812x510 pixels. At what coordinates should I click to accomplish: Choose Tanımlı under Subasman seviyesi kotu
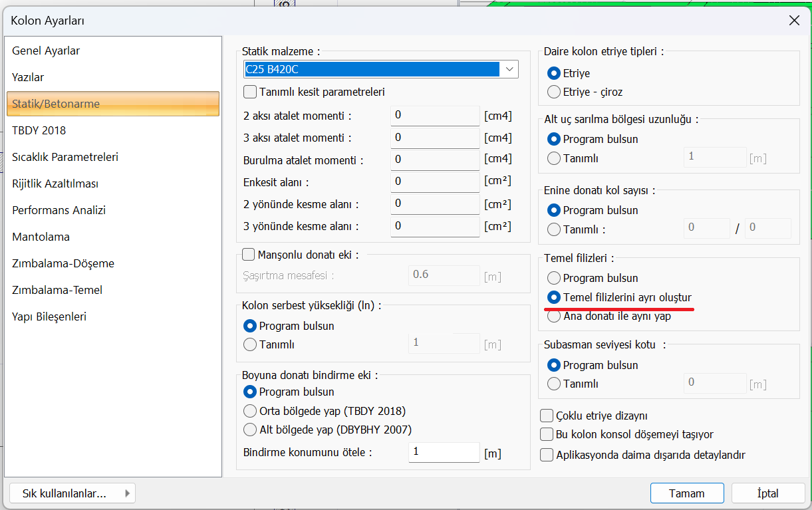click(553, 384)
